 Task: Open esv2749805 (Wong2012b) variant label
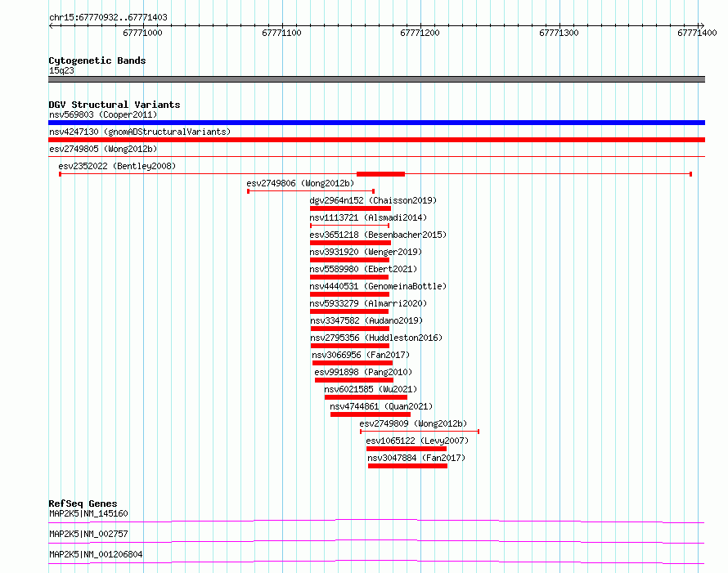[x=103, y=149]
